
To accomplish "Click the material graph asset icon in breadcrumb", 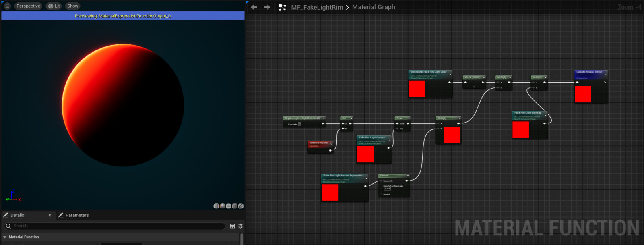I will [282, 7].
